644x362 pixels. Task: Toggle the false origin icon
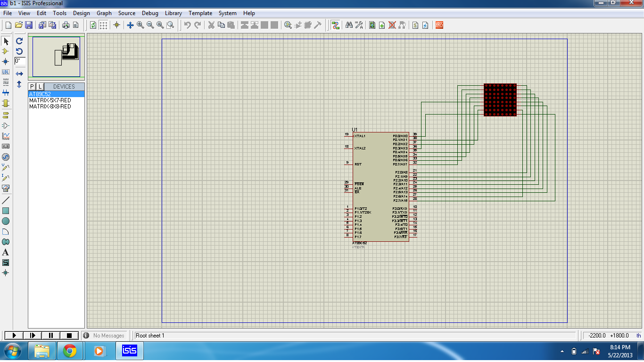[x=117, y=25]
